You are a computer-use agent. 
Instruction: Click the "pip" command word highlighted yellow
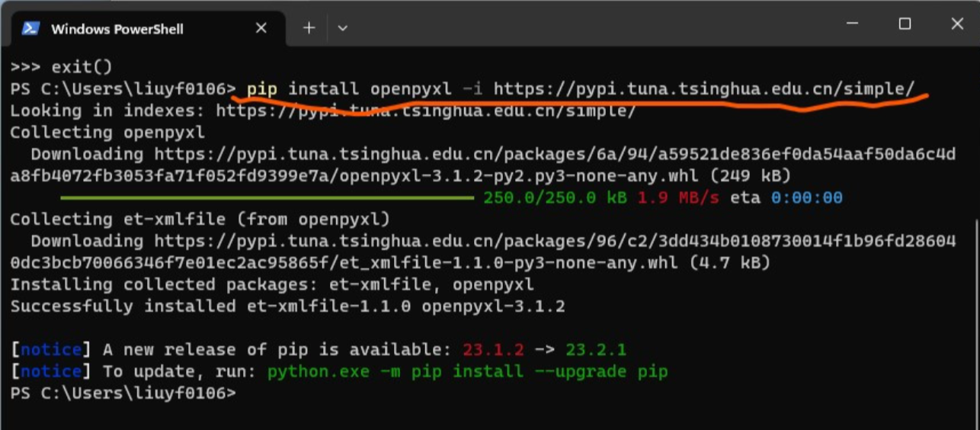(262, 89)
